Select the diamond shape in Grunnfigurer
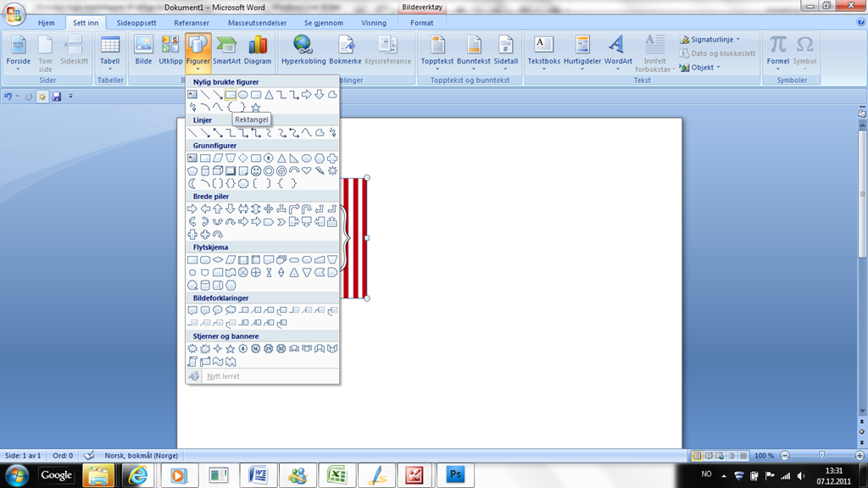 point(243,158)
